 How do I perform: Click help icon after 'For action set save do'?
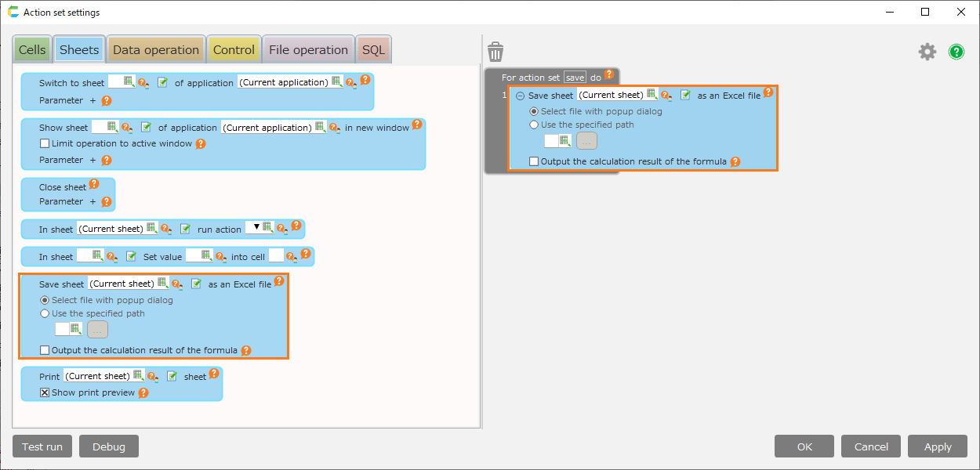[609, 74]
